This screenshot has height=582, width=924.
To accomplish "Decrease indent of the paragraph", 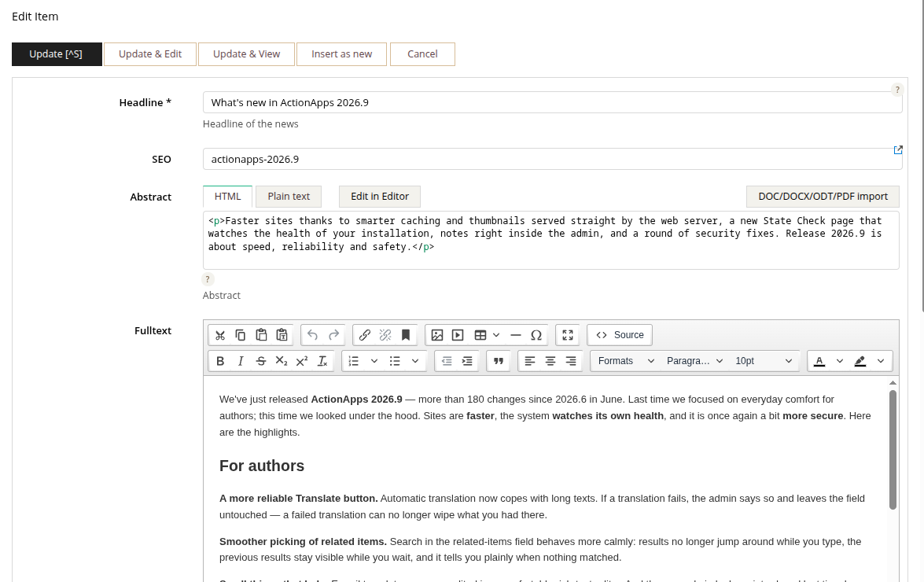I will point(447,361).
